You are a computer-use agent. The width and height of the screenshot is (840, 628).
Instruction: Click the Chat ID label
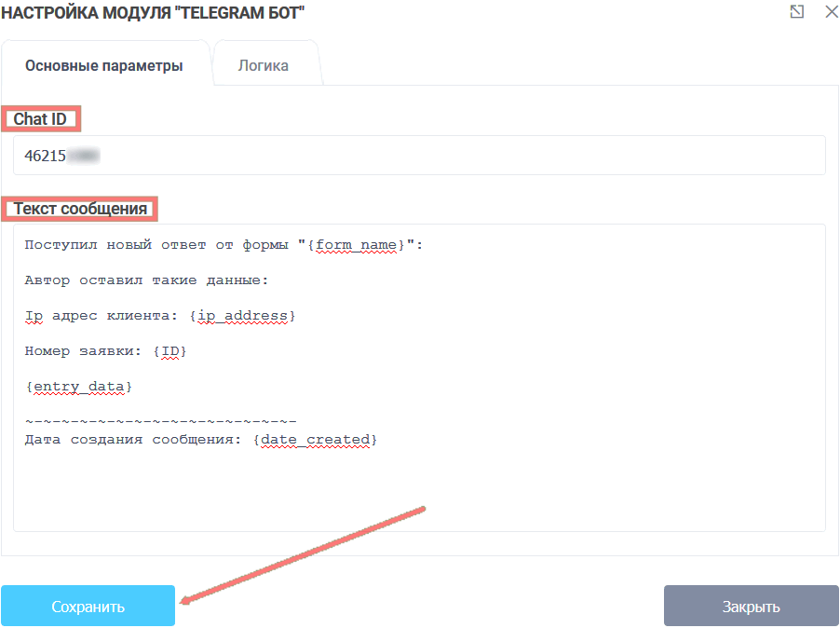[x=40, y=119]
